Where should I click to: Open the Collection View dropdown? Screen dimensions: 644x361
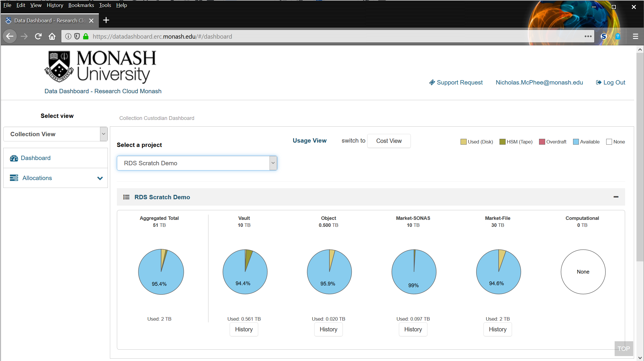55,134
